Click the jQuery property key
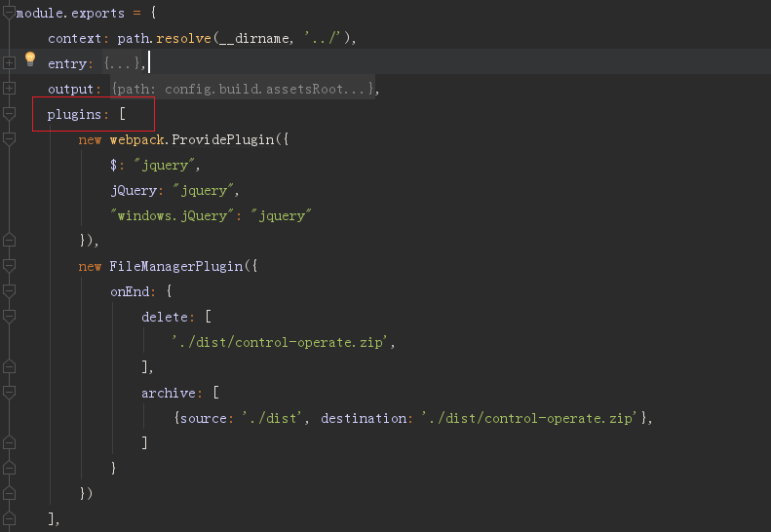The image size is (771, 532). [x=134, y=190]
